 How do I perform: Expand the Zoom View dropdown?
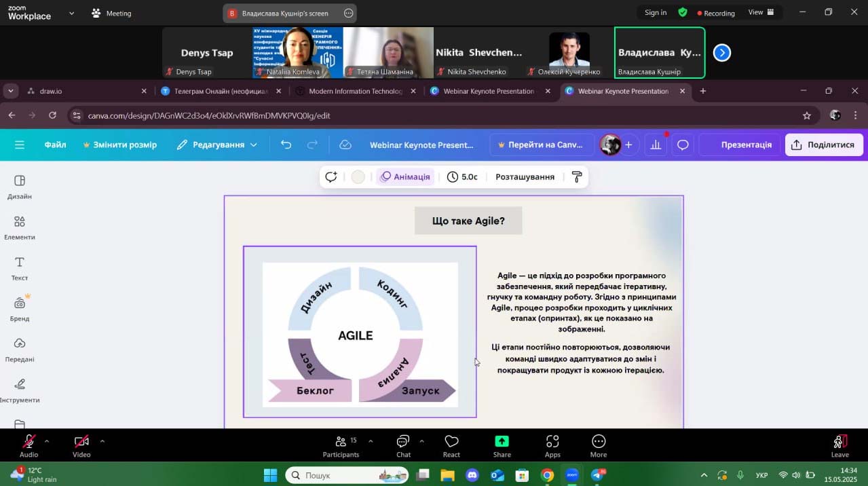(x=761, y=12)
